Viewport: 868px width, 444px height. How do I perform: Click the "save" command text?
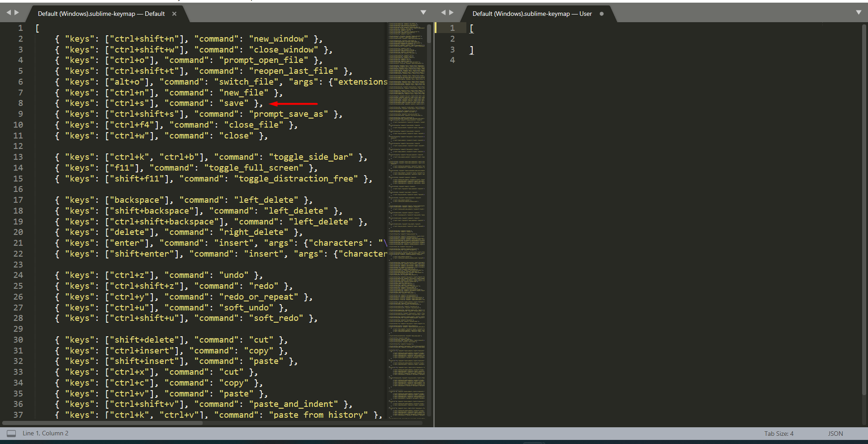pyautogui.click(x=234, y=103)
